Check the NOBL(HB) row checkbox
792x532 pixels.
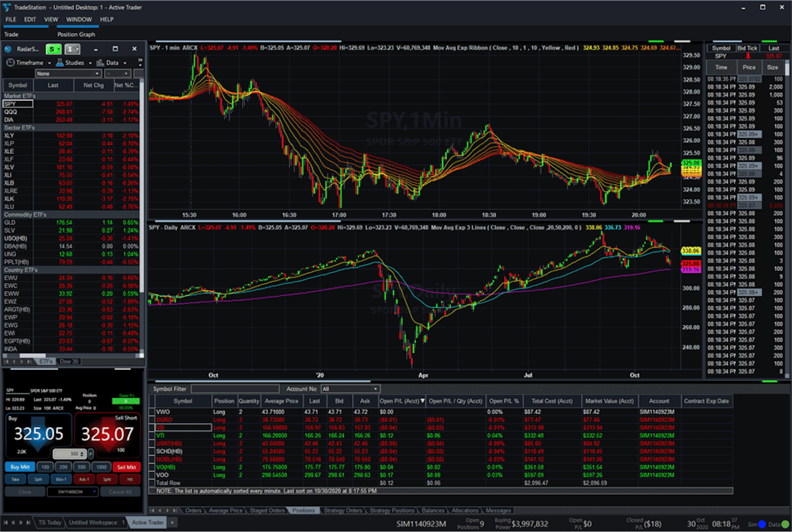[152, 459]
